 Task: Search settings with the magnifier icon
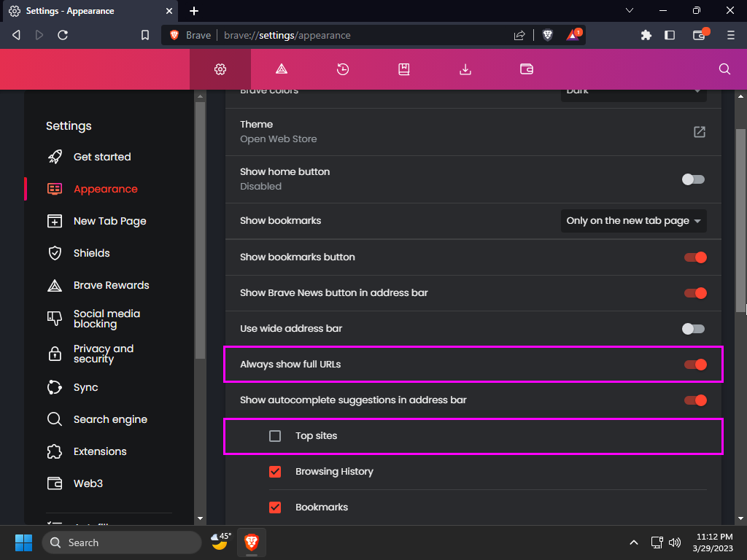click(724, 69)
